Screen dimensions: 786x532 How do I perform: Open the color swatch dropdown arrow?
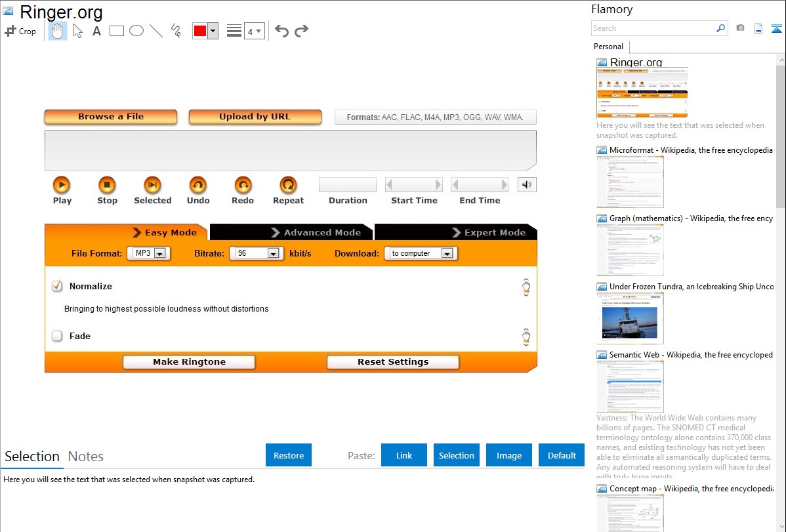click(x=213, y=31)
